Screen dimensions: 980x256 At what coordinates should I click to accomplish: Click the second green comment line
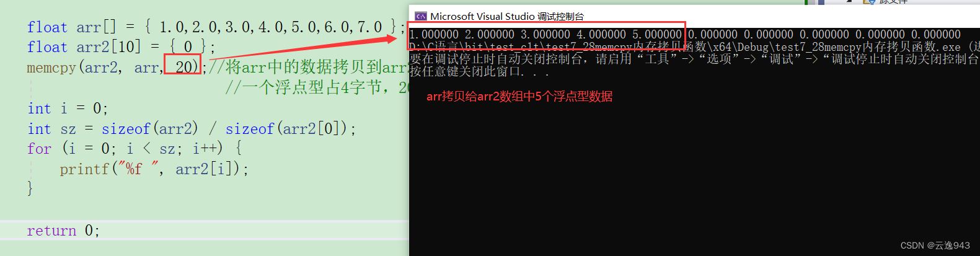[x=317, y=87]
